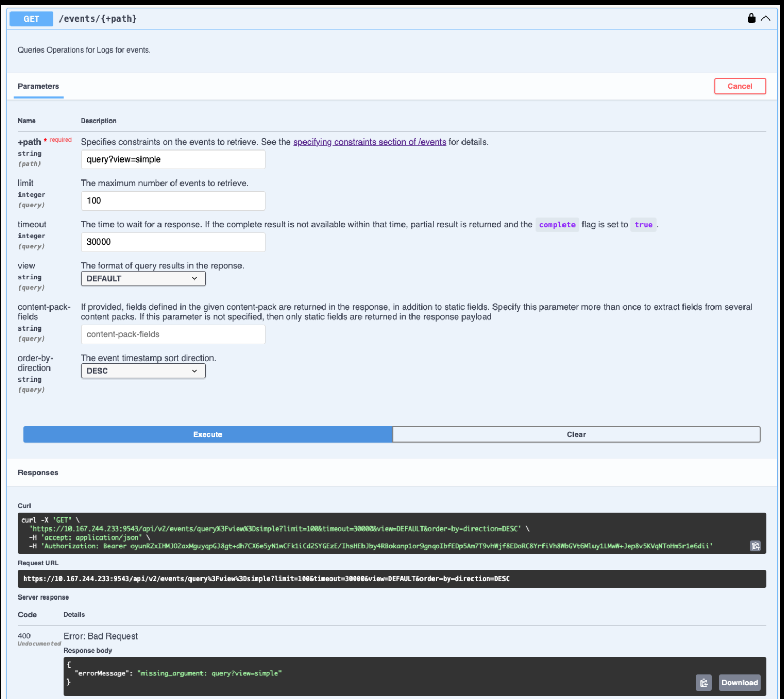
Task: Collapse the /events/{+path} operation chevron
Action: (x=766, y=18)
